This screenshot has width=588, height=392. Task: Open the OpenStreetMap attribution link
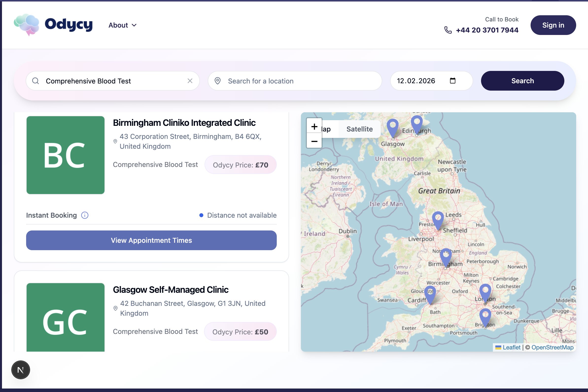552,347
